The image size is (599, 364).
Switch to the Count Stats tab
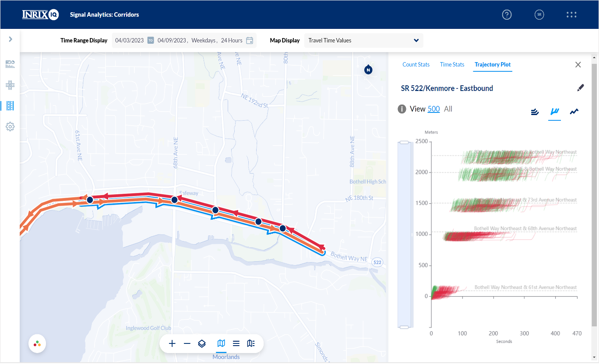coord(416,64)
